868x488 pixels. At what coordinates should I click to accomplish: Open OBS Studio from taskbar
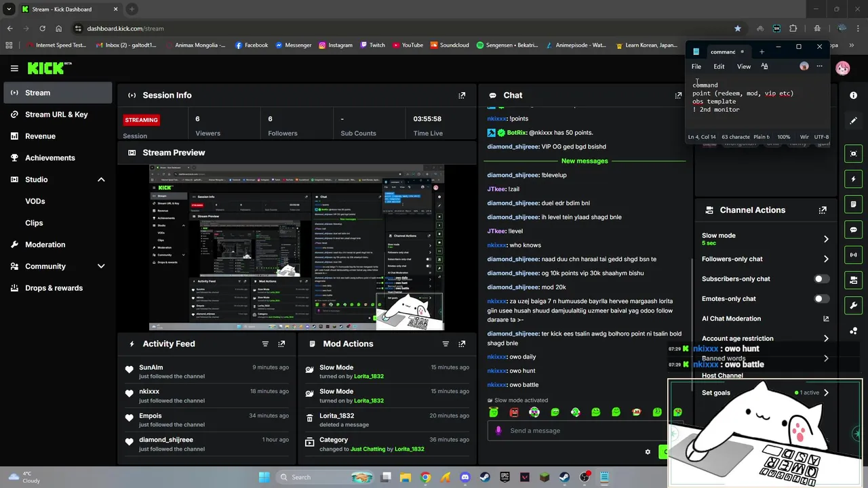pos(585,477)
